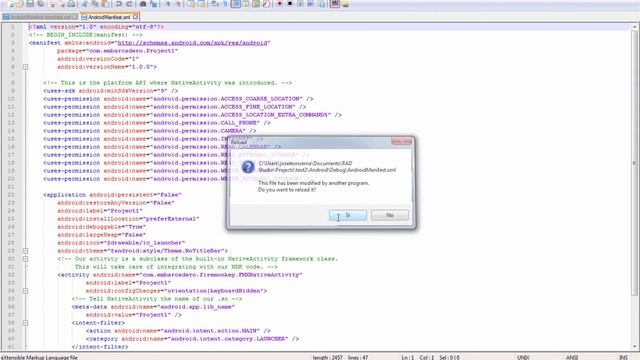The height and width of the screenshot is (360, 640).
Task: Open the schemas.android.com URL on line 3
Action: [192, 43]
